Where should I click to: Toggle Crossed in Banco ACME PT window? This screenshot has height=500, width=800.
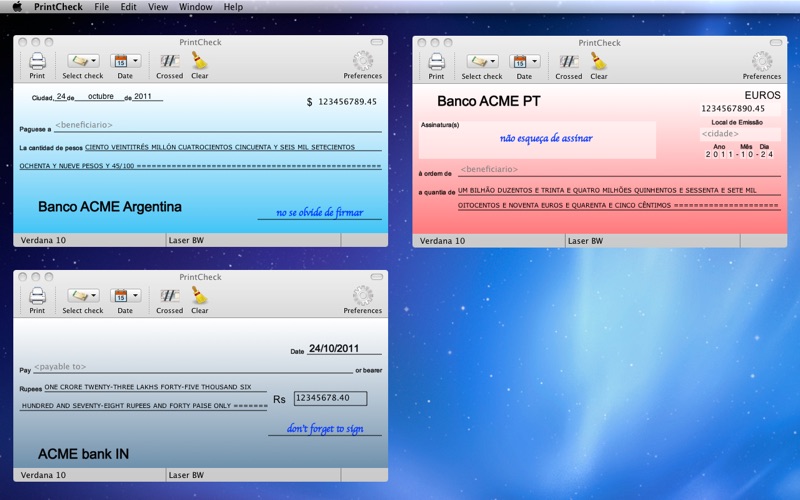pos(568,62)
